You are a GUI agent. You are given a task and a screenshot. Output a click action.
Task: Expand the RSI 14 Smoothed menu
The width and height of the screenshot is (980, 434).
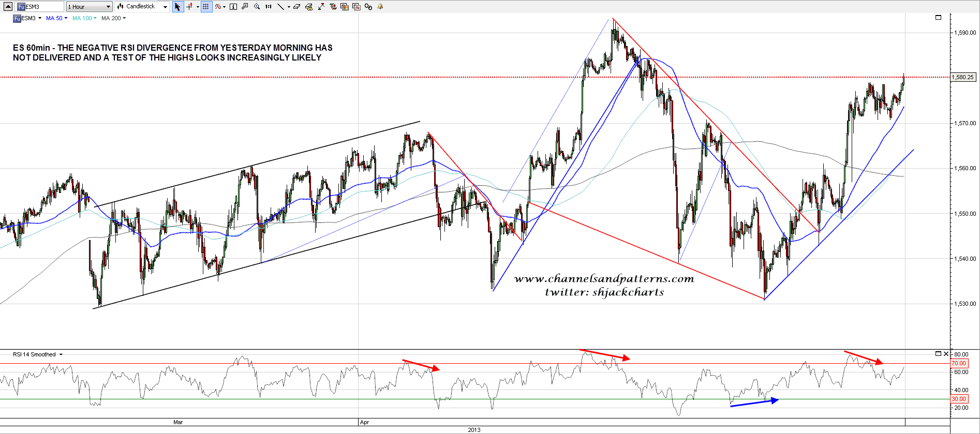pos(61,354)
